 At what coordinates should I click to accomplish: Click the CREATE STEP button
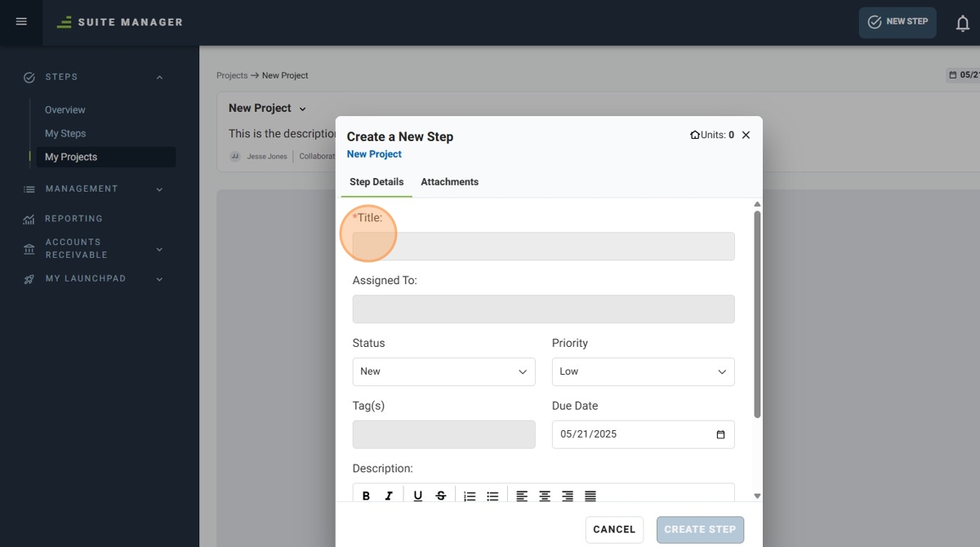tap(700, 530)
